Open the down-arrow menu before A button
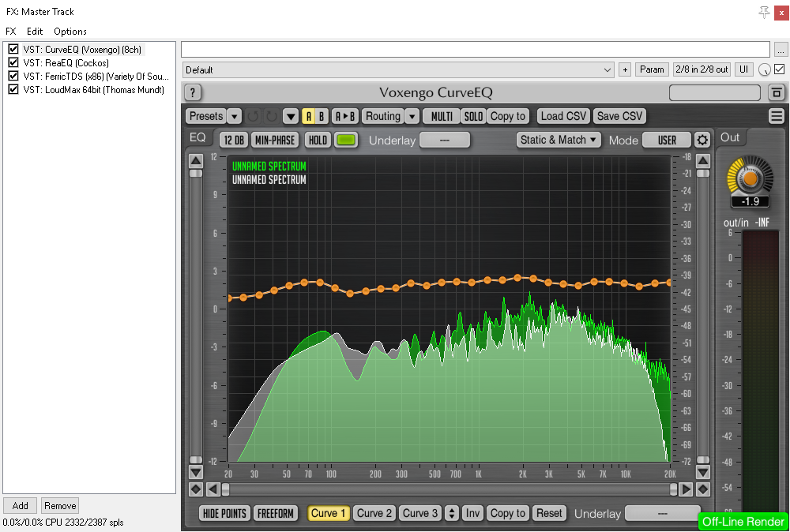 (290, 116)
